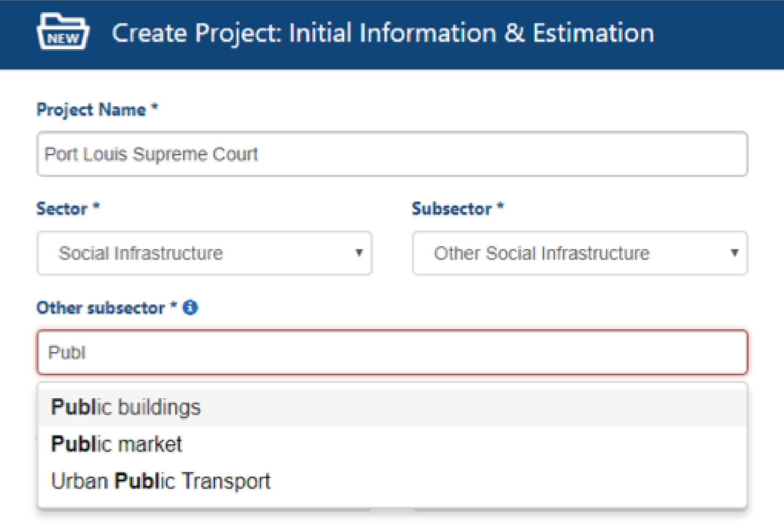Click the required asterisk after Project Name
This screenshot has width=784, height=532.
[x=155, y=107]
